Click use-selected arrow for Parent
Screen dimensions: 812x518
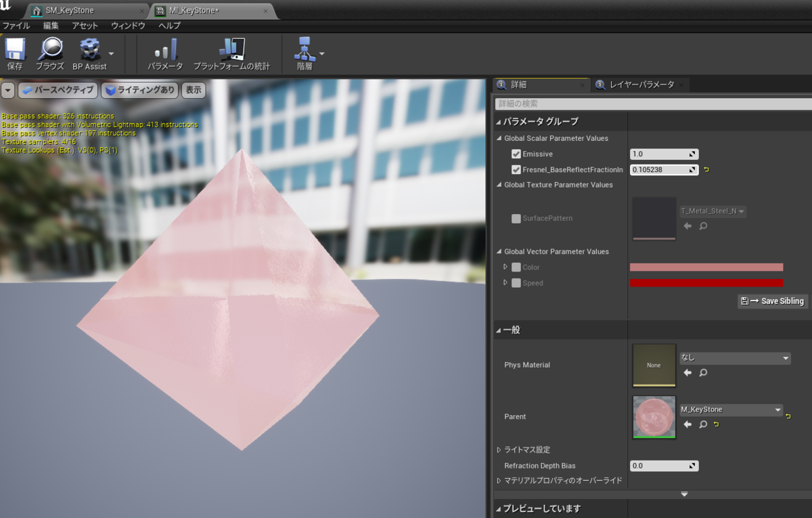pos(688,425)
